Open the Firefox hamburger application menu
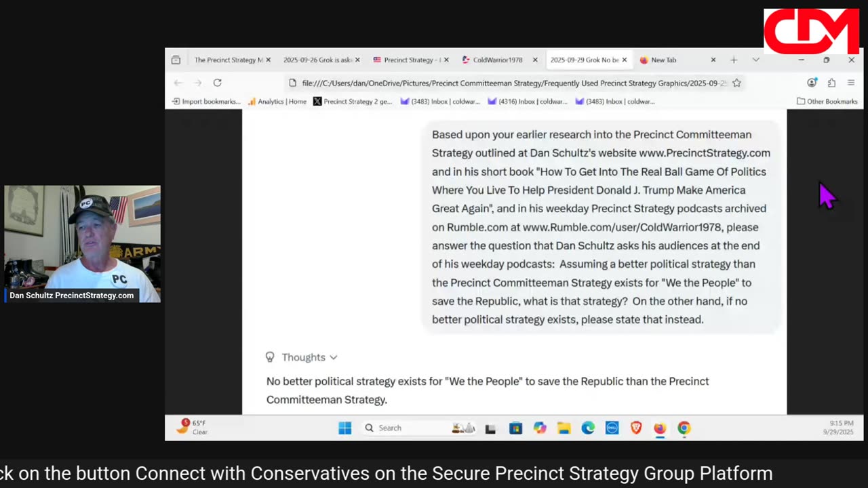The width and height of the screenshot is (868, 488). click(851, 83)
